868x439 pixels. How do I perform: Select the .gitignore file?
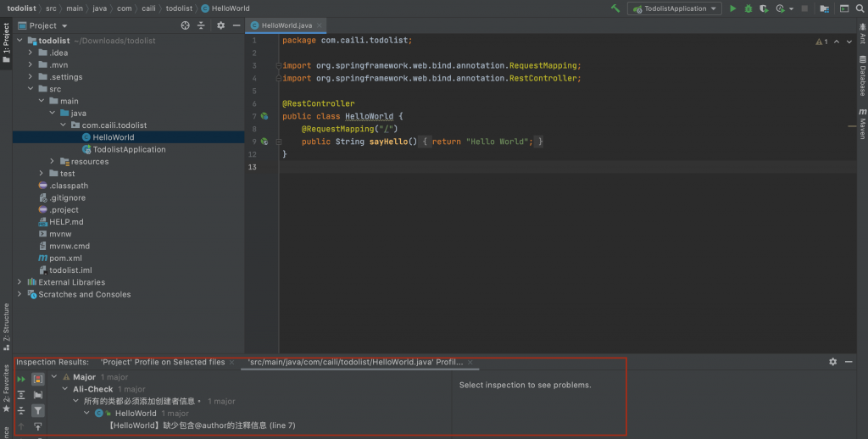pyautogui.click(x=67, y=197)
